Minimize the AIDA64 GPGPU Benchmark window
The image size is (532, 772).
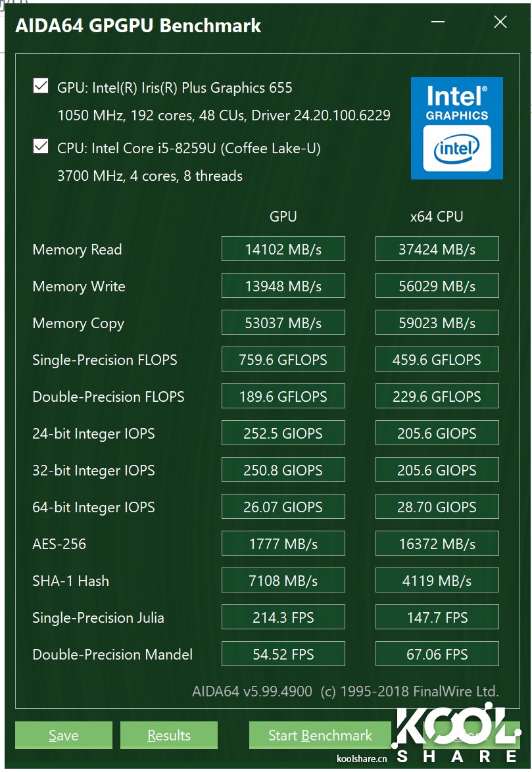(437, 22)
